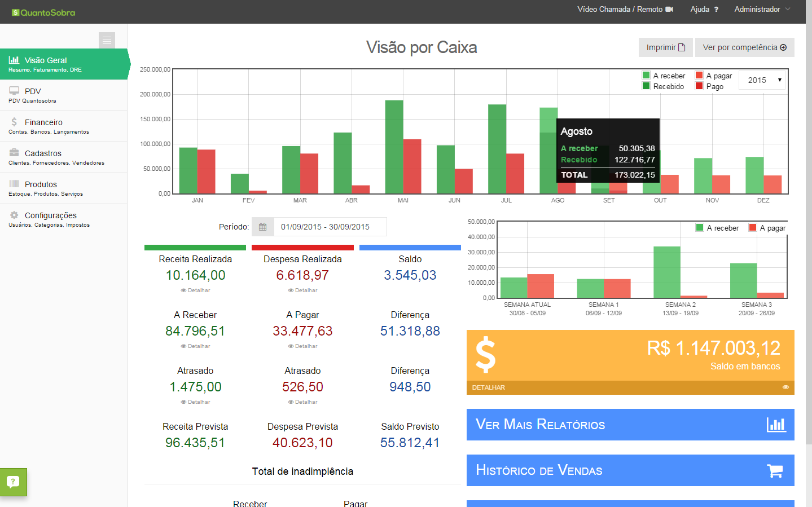Click the Saldo value 3.545,03
The image size is (812, 507).
pyautogui.click(x=410, y=275)
